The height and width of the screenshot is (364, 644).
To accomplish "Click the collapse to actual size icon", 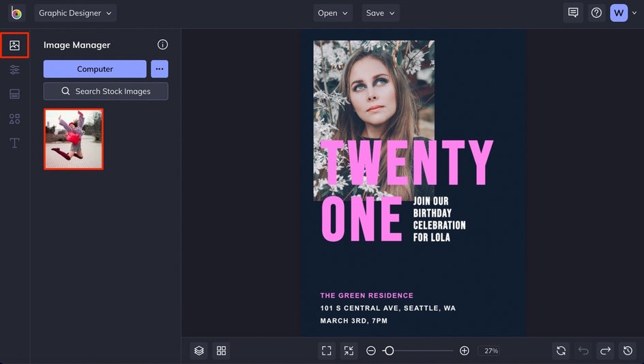I will (x=349, y=350).
